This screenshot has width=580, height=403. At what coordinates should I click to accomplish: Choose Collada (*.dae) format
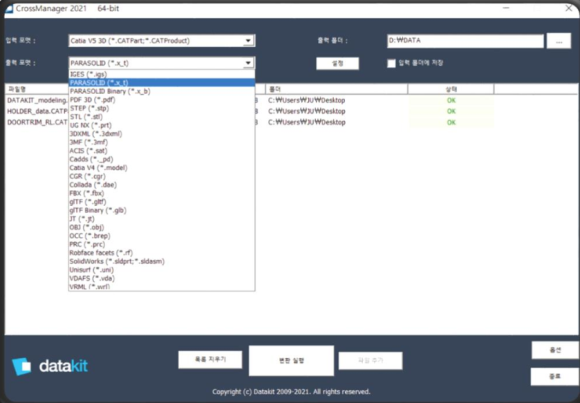click(x=162, y=185)
